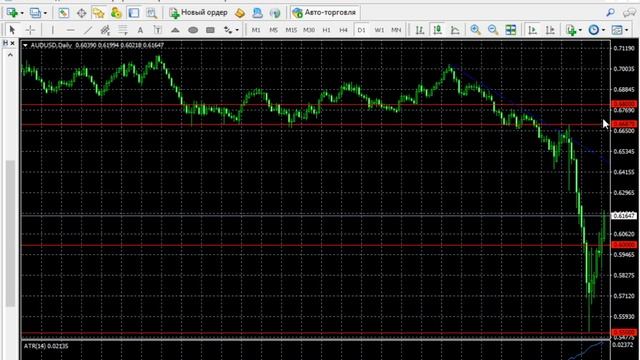This screenshot has height=360, width=640.
Task: Open the Terminal coins icon
Action: pyautogui.click(x=116, y=13)
